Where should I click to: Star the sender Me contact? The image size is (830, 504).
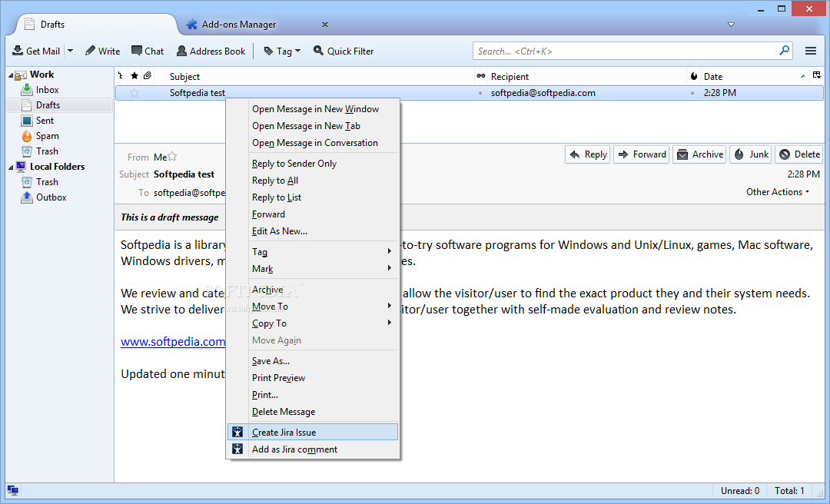tap(172, 157)
